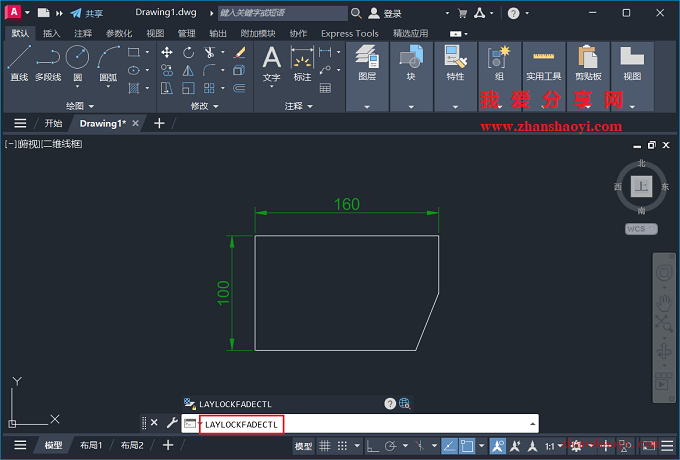Switch to the Manage (管理) ribbon tab

click(x=186, y=33)
